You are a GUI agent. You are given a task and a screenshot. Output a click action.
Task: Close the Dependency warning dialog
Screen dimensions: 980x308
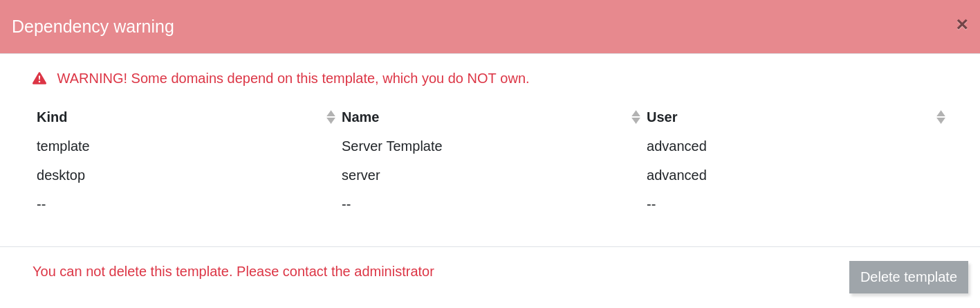click(961, 25)
